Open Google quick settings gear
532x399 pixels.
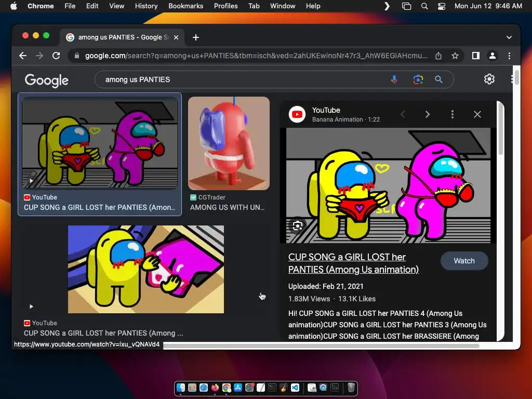[x=489, y=79]
